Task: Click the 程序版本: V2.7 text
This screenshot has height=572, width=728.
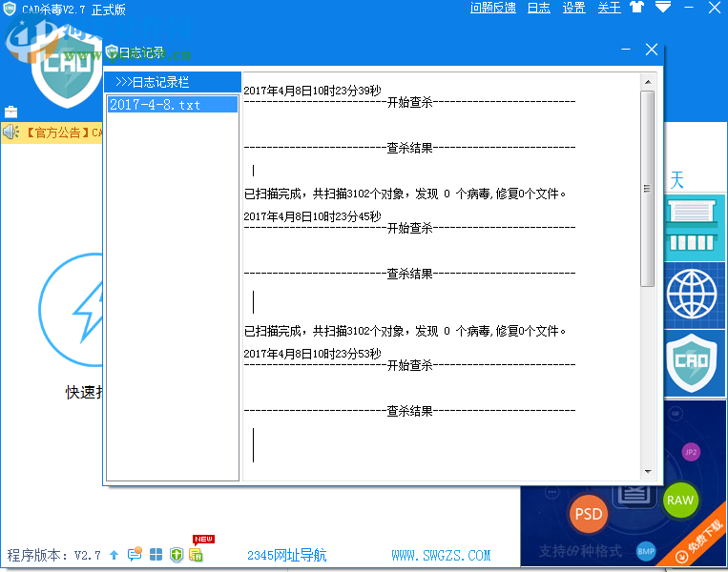Action: 53,555
